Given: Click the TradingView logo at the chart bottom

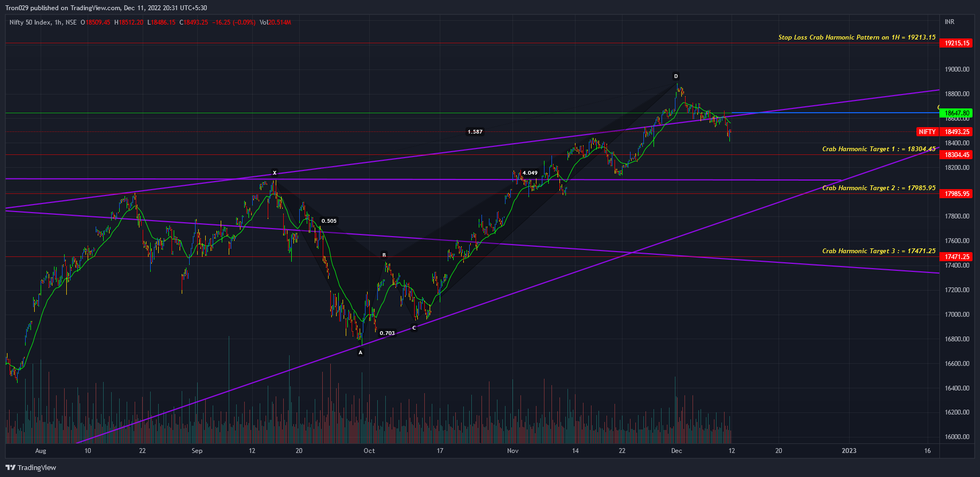Looking at the screenshot, I should click(31, 467).
